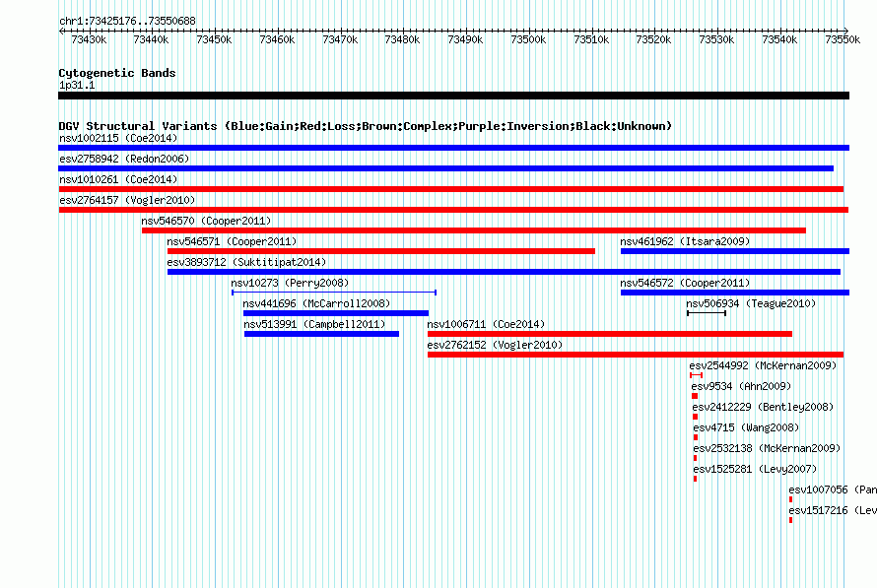877x588 pixels.
Task: Click the esv2764157 (Vogler2010) label
Action: pos(127,200)
